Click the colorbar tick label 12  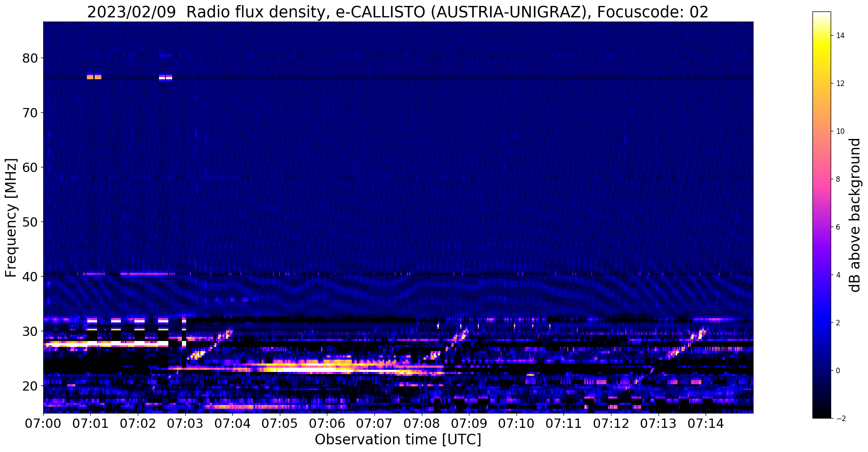tap(840, 83)
